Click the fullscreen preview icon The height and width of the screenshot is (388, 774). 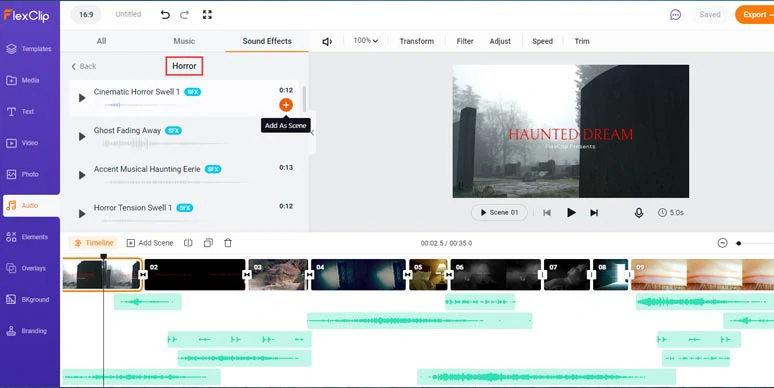click(207, 15)
